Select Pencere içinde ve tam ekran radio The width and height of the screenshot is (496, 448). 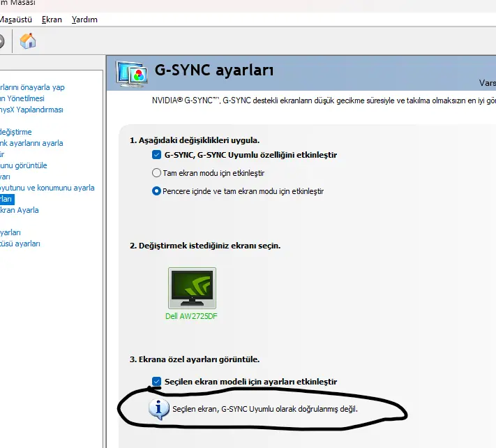pos(156,191)
